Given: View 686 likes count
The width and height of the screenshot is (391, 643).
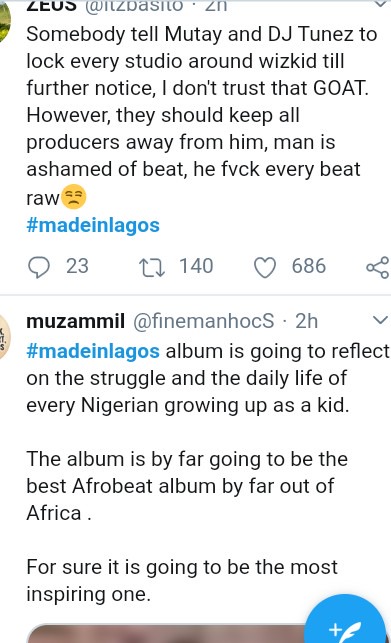Looking at the screenshot, I should click(x=309, y=266).
